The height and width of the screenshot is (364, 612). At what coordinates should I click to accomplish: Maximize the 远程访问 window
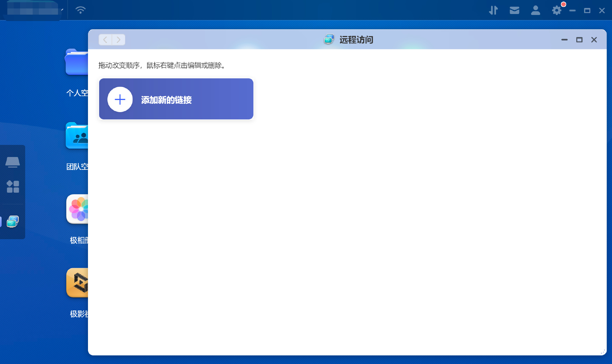[579, 40]
